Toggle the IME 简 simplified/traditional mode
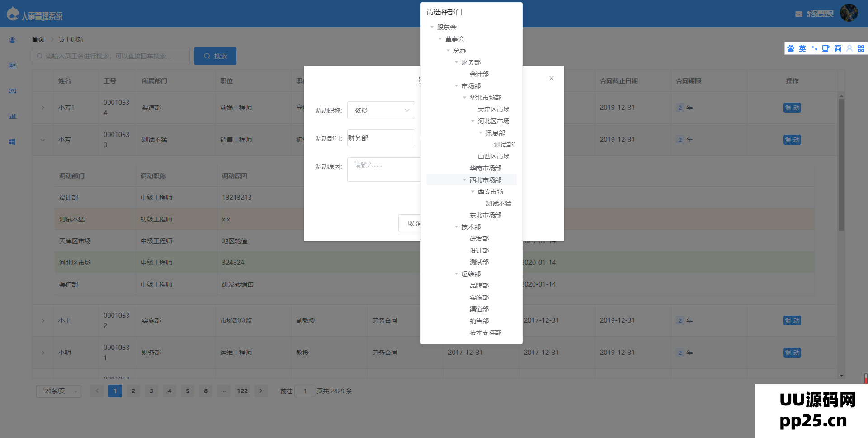 pos(838,48)
